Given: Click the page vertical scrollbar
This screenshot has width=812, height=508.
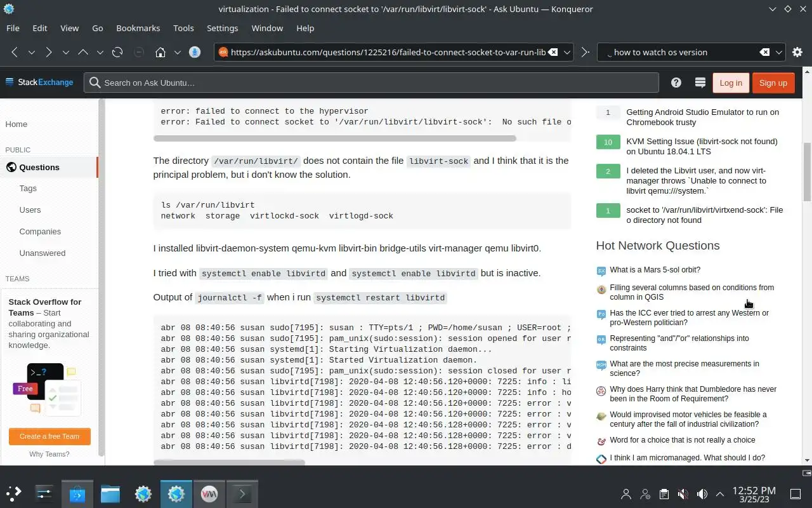Looking at the screenshot, I should point(807,171).
